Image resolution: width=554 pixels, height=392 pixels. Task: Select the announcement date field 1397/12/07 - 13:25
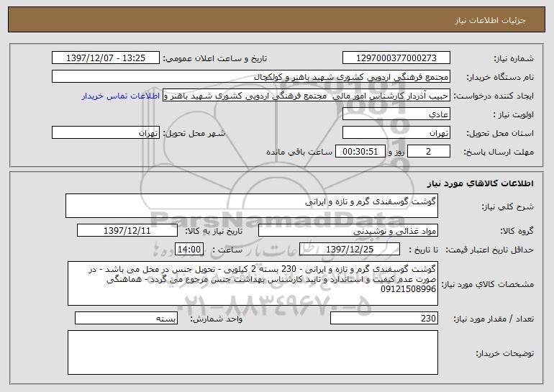coord(106,58)
